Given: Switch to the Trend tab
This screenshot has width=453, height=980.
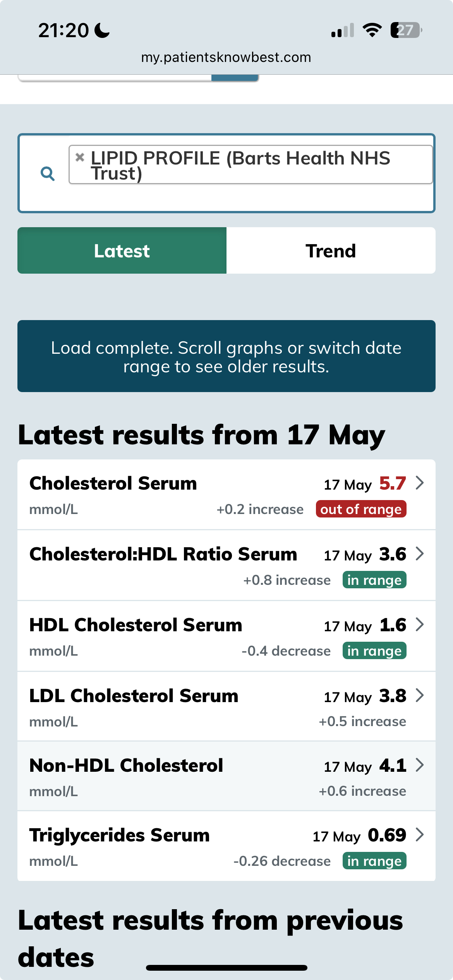Looking at the screenshot, I should [331, 251].
